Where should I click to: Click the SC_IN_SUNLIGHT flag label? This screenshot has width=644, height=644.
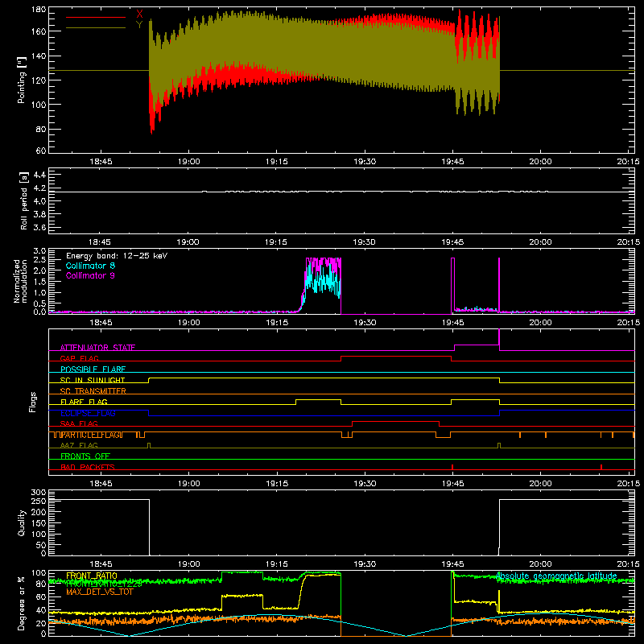tap(93, 380)
